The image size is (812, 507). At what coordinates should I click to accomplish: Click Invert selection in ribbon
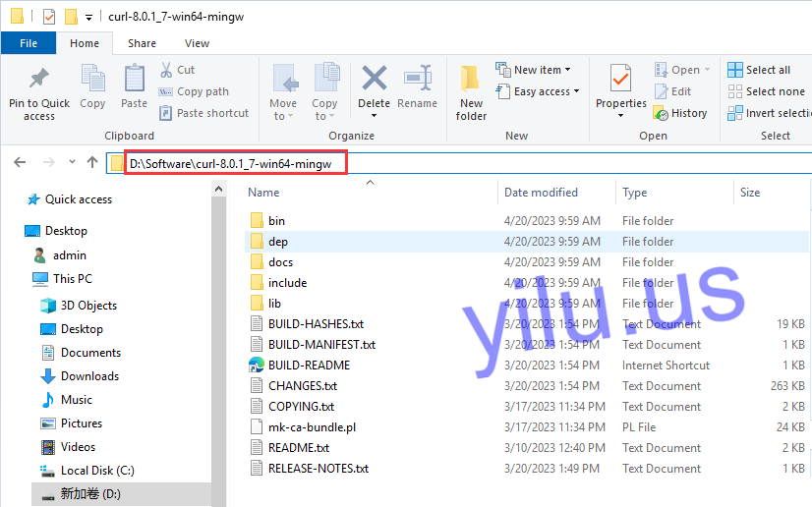point(769,113)
